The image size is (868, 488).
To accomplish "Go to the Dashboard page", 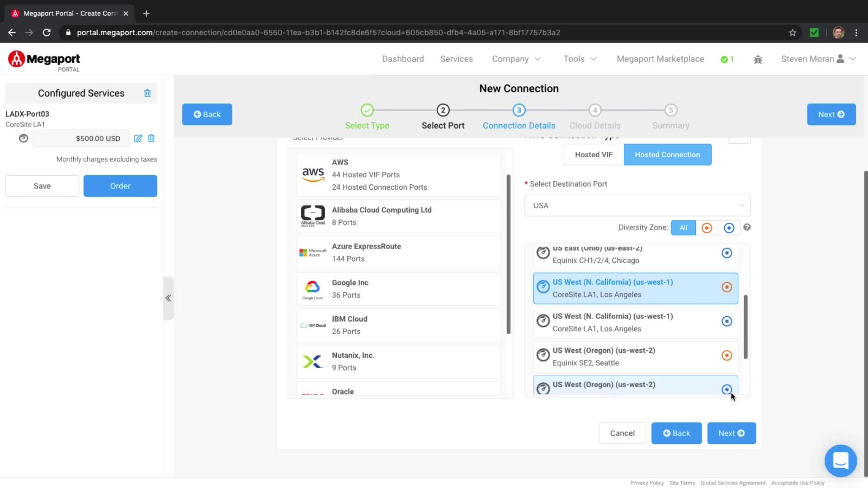I will (x=403, y=59).
